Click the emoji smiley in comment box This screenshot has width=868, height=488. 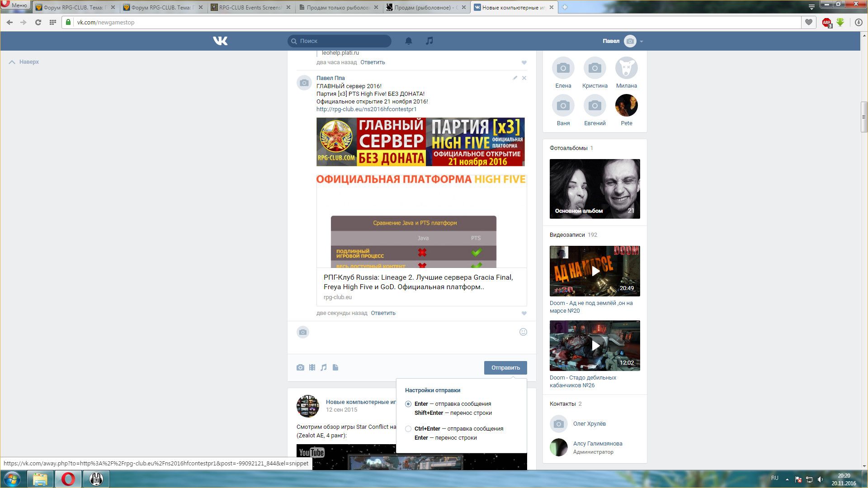pyautogui.click(x=523, y=332)
